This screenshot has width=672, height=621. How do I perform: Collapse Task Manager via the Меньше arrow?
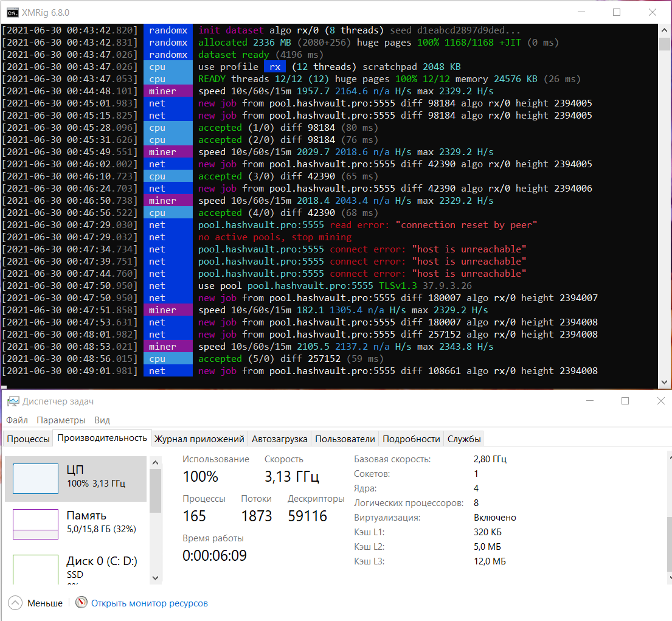pyautogui.click(x=15, y=603)
